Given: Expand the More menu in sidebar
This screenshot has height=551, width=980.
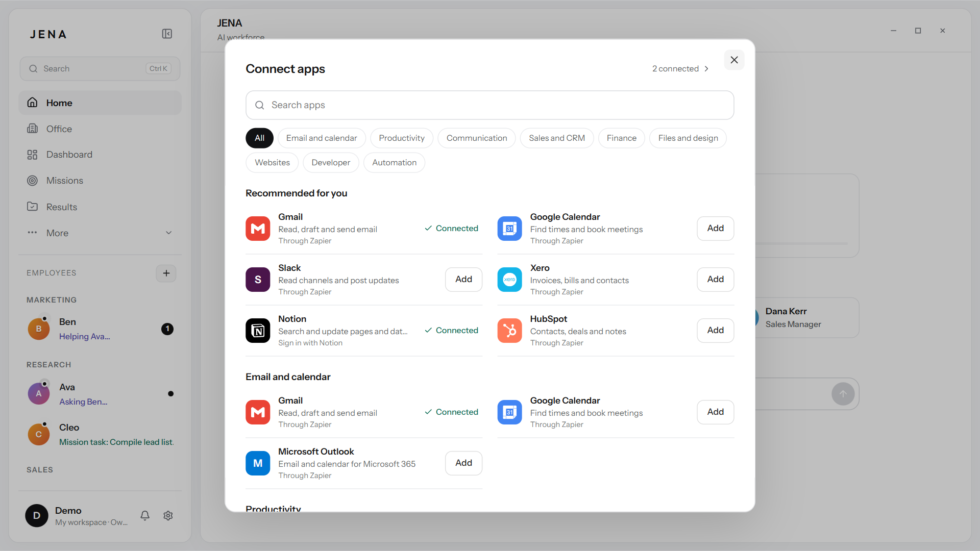Looking at the screenshot, I should pos(100,233).
